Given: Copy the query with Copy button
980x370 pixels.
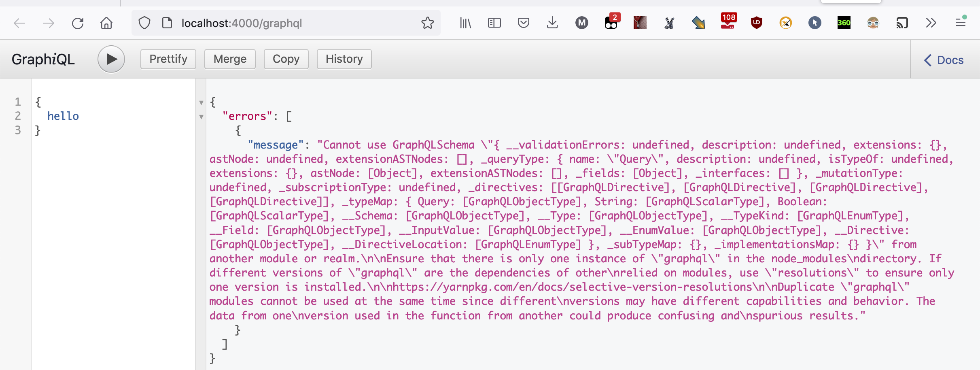Looking at the screenshot, I should (286, 59).
